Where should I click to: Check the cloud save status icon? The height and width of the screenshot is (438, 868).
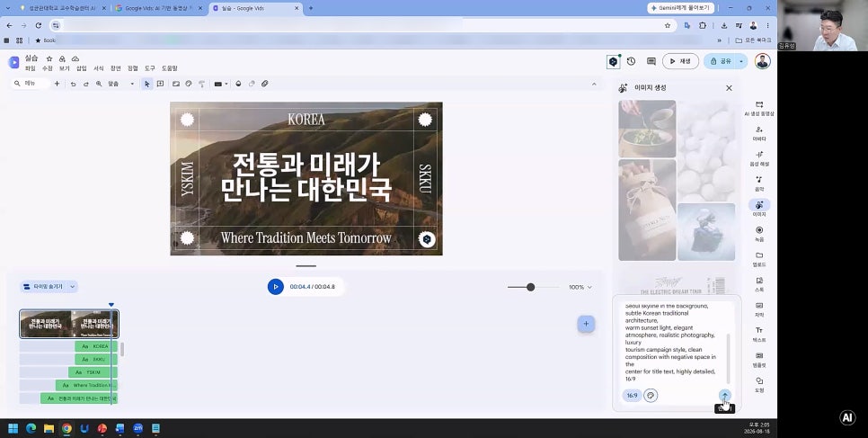(x=75, y=58)
